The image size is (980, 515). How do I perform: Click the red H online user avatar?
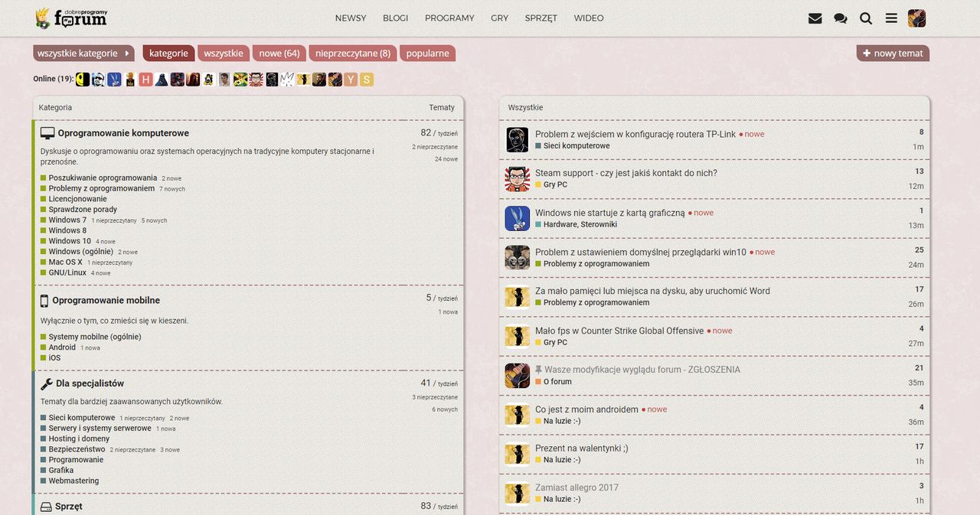(x=146, y=80)
